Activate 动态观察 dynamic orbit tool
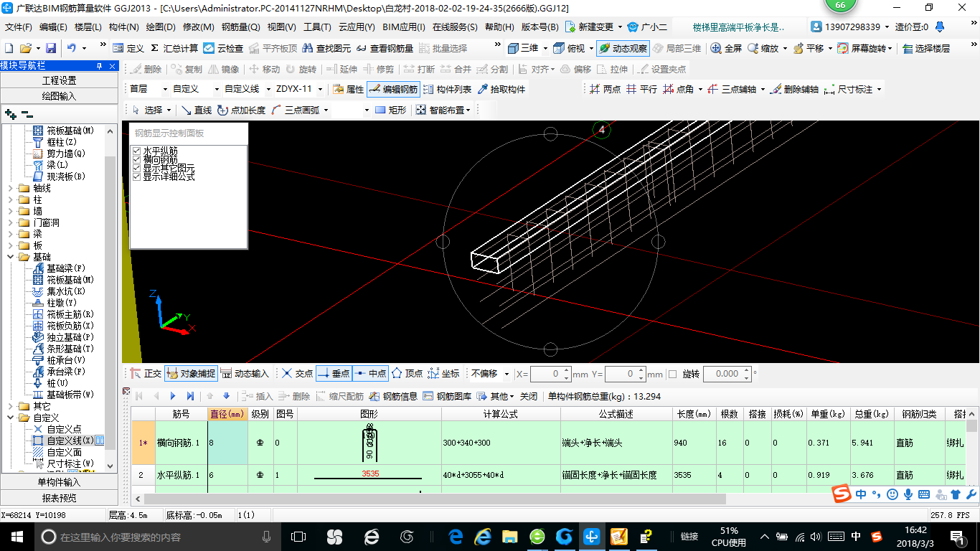Viewport: 980px width, 551px height. 623,48
